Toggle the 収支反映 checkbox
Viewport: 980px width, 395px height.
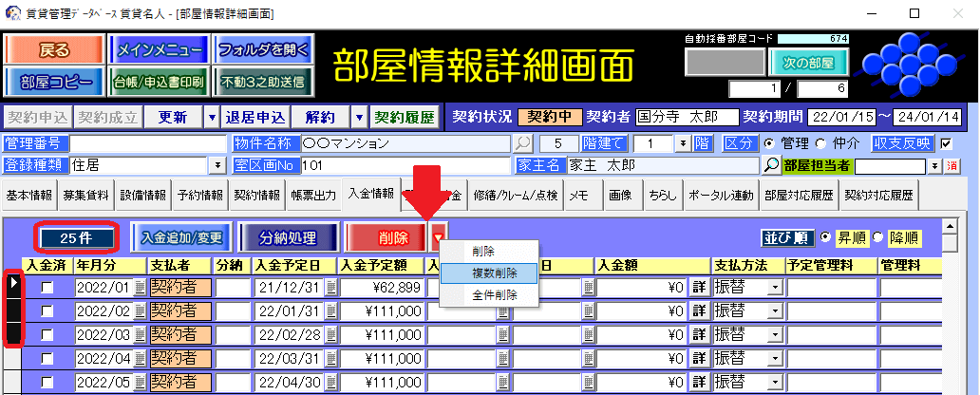945,143
